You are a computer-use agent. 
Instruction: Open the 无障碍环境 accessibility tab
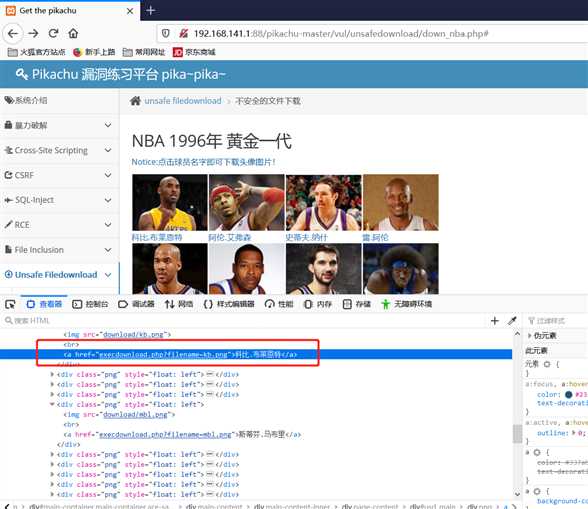pos(406,304)
